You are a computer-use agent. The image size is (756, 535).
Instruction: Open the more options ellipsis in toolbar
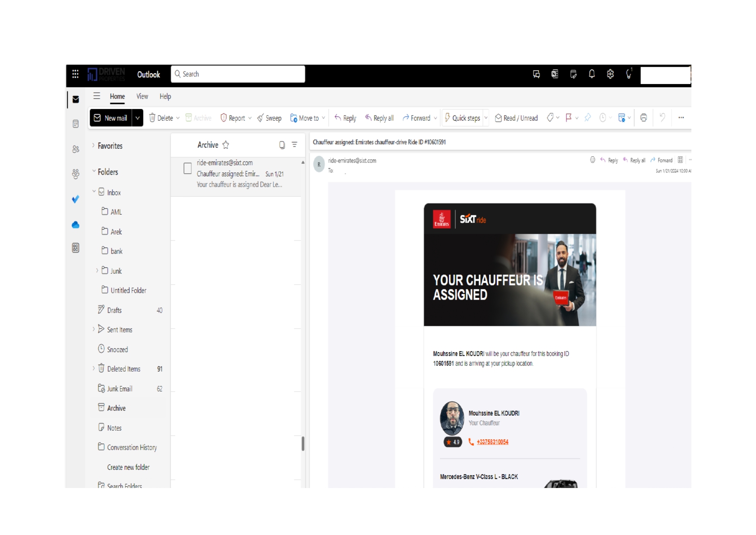click(x=681, y=118)
